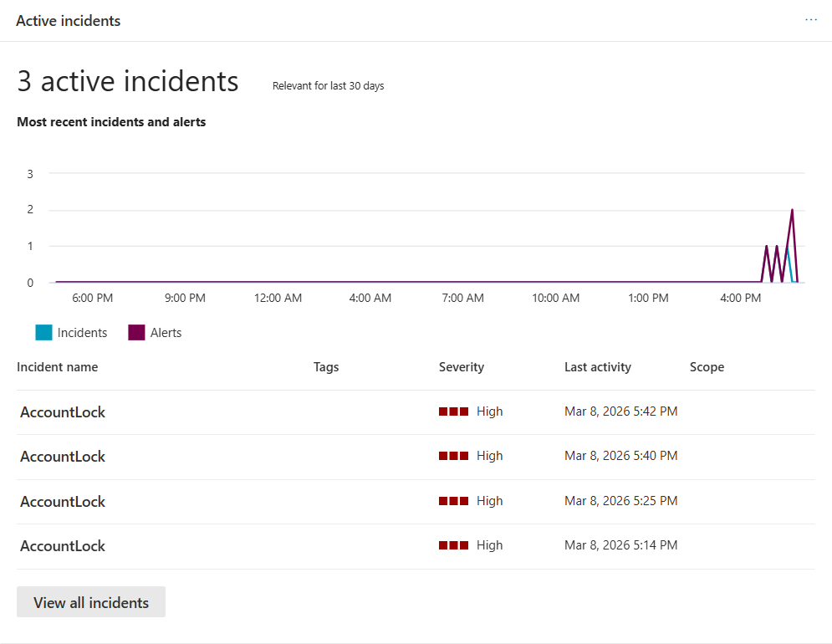Screen dimensions: 832x644
Task: Click the View all incidents button
Action: [x=91, y=602]
